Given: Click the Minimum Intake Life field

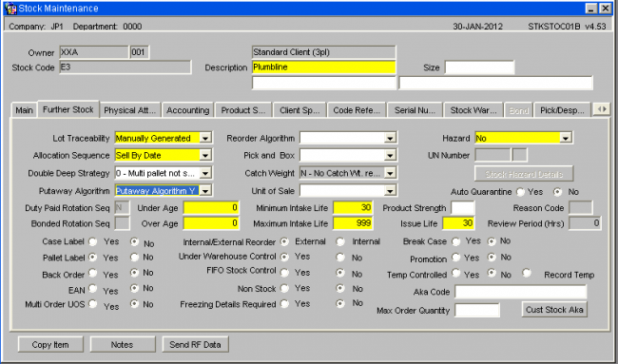Looking at the screenshot, I should click(353, 207).
